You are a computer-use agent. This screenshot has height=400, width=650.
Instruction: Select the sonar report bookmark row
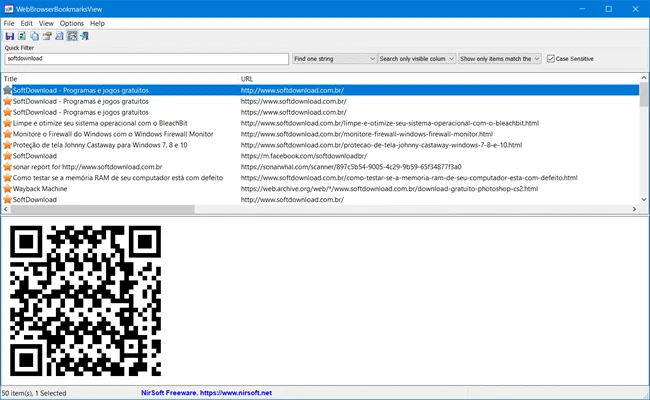320,167
